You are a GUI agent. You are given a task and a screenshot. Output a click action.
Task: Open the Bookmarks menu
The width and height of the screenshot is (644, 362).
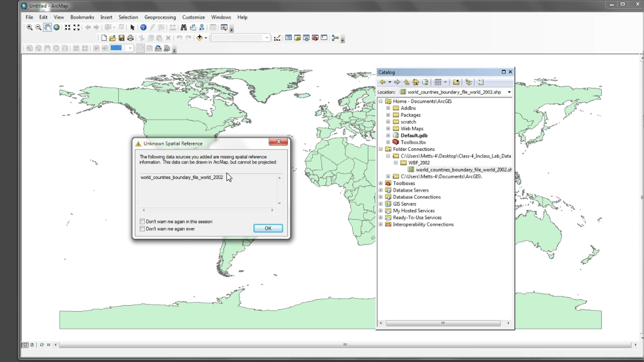pos(82,17)
